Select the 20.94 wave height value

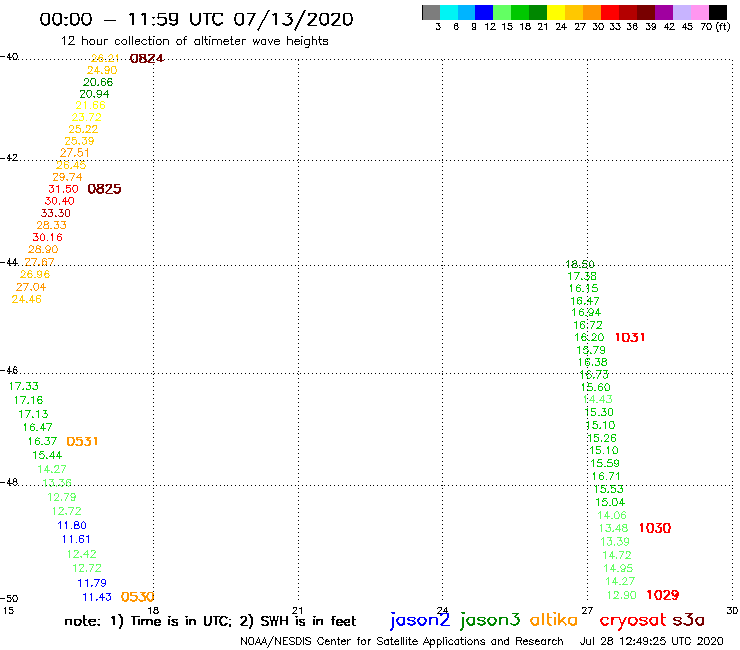[x=94, y=94]
